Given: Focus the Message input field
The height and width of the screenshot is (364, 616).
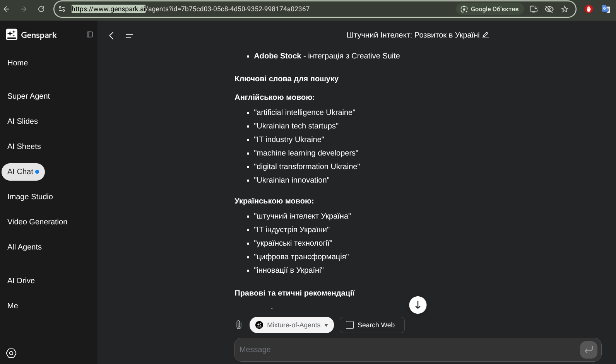Looking at the screenshot, I should pos(406,350).
